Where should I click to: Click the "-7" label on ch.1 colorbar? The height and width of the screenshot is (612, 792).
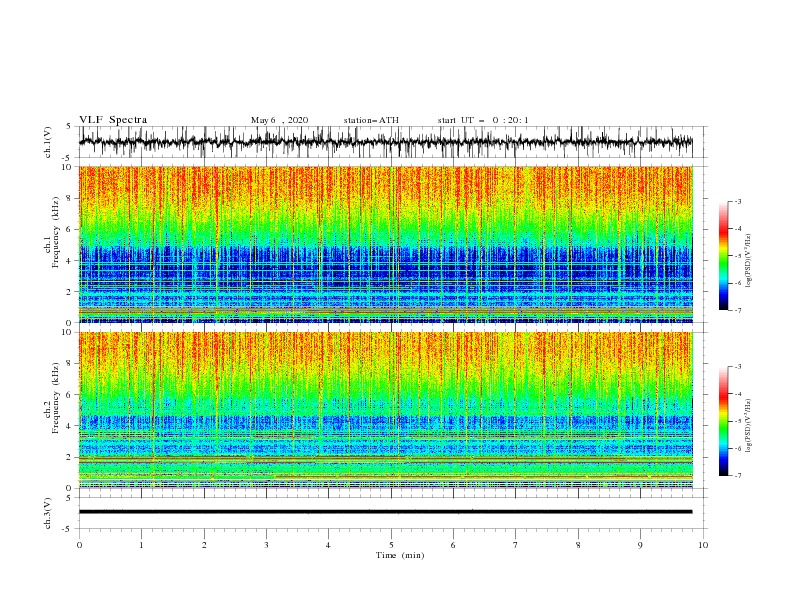pyautogui.click(x=738, y=310)
